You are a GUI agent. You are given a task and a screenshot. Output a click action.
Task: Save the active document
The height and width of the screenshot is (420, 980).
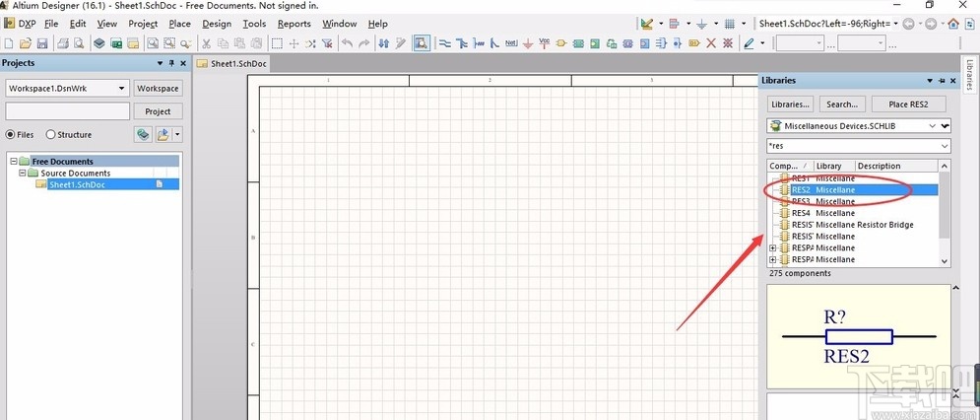pos(42,43)
